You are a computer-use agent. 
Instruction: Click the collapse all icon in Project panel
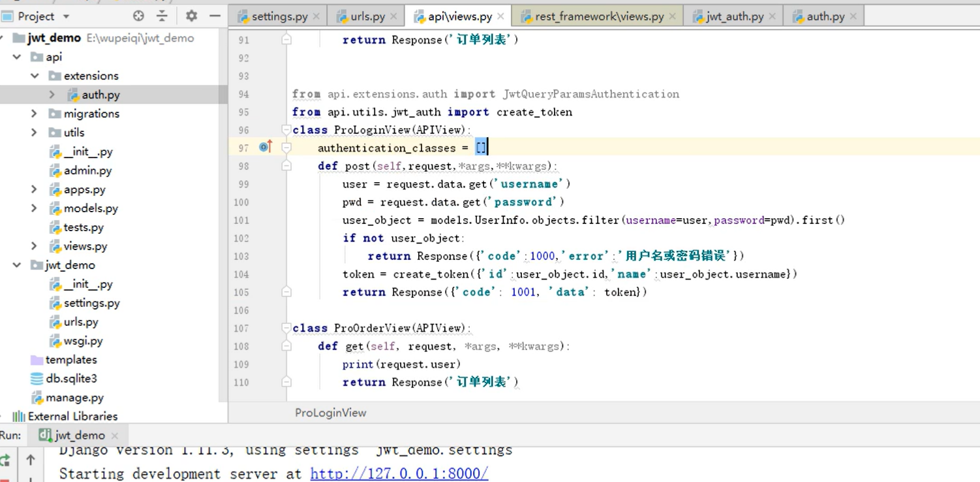pos(162,16)
